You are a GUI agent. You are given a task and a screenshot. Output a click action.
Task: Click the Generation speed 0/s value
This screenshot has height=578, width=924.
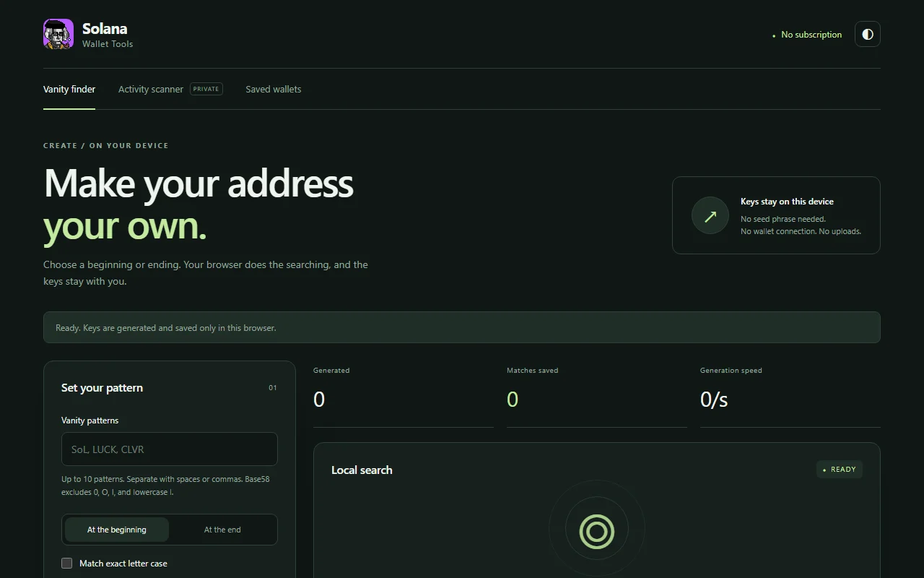714,400
